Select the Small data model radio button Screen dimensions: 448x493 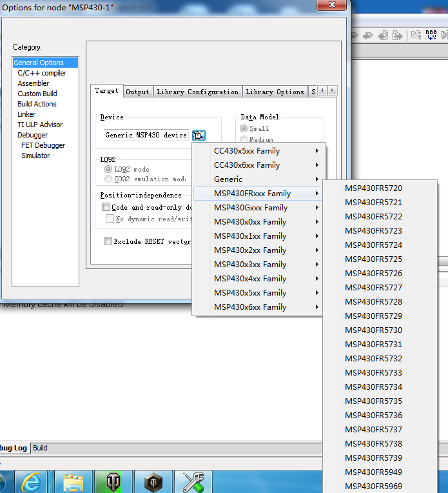[x=244, y=128]
